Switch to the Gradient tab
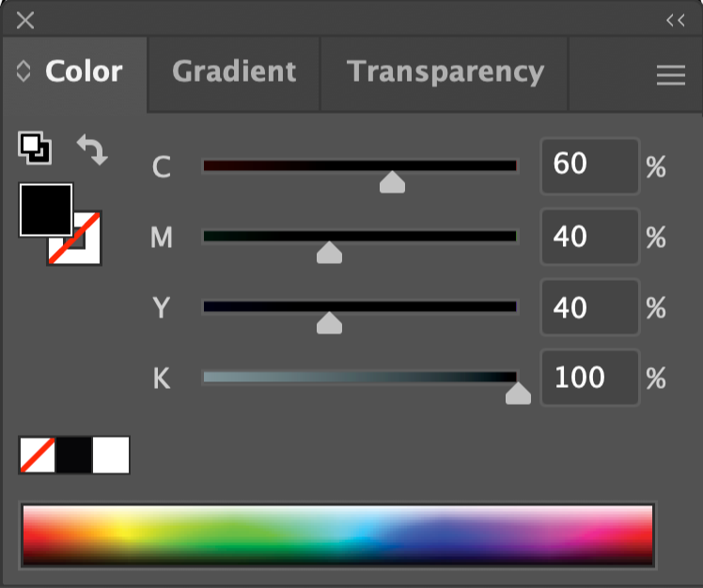Viewport: 703px width, 588px height. (x=234, y=72)
